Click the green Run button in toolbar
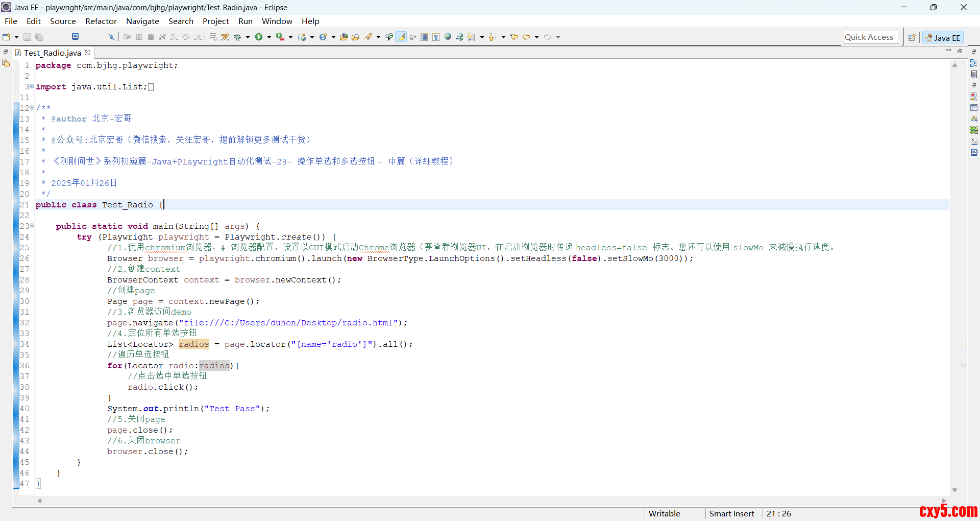This screenshot has width=980, height=521. (x=259, y=37)
